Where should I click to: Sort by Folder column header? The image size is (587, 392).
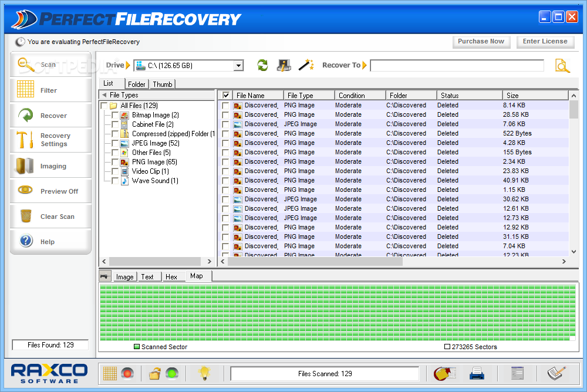(x=411, y=95)
